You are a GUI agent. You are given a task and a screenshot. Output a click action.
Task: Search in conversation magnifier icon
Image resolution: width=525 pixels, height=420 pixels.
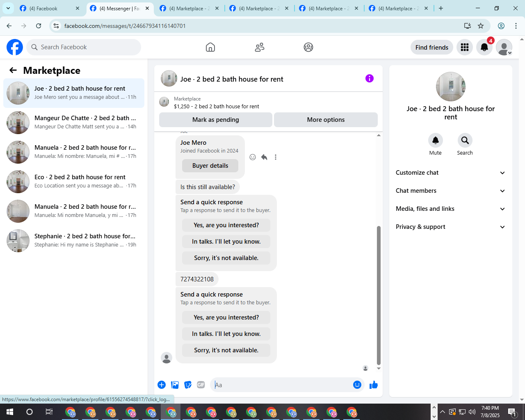465,140
